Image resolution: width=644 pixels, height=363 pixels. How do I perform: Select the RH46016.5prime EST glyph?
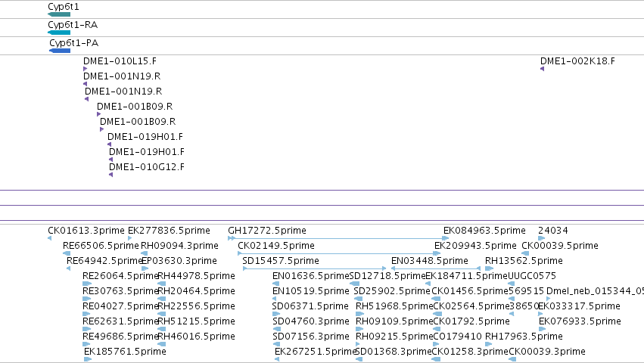click(161, 344)
